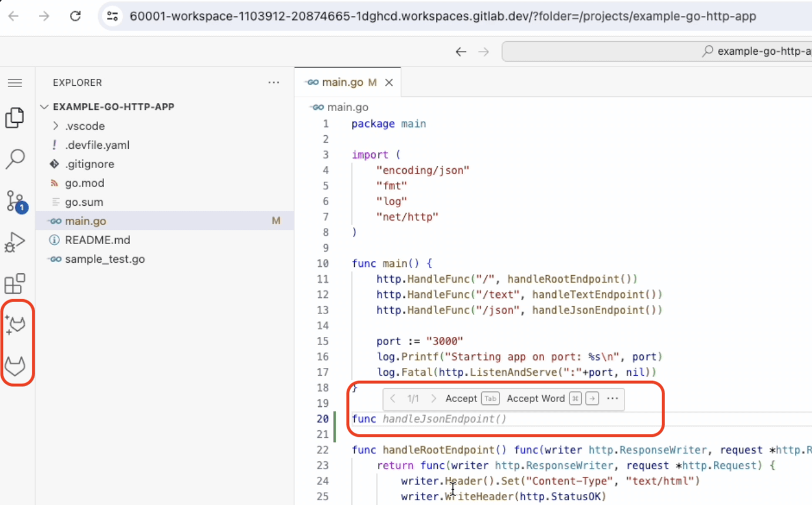Open the Run and Debug view
The image size is (812, 505).
point(15,242)
